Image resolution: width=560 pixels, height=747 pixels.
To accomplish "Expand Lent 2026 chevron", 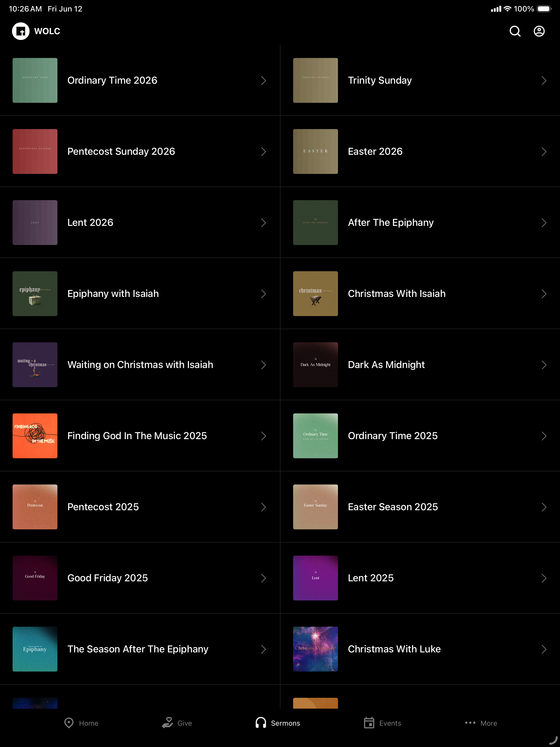I will coord(263,223).
